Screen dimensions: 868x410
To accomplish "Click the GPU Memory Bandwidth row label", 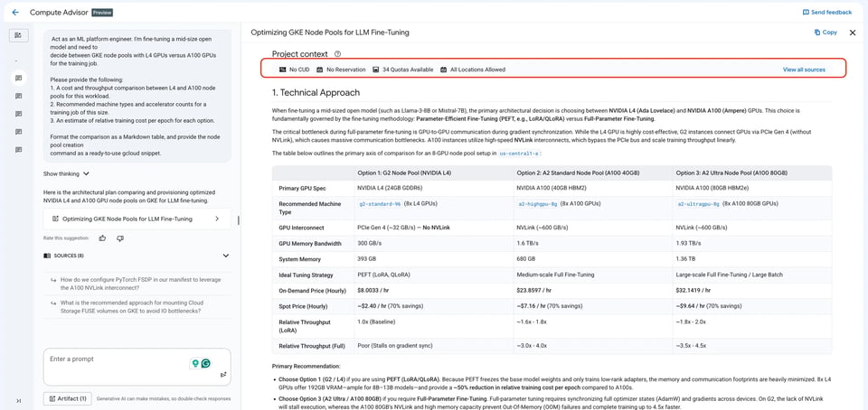I will [x=310, y=244].
